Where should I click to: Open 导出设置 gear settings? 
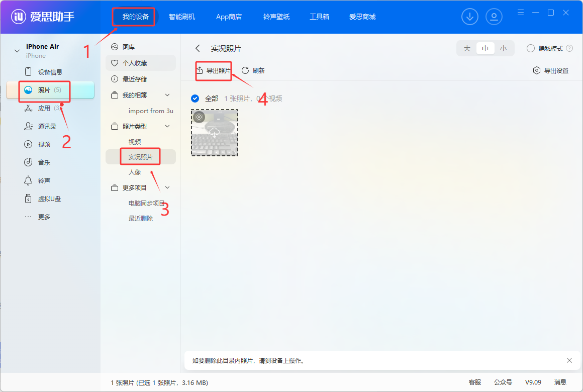(546, 70)
